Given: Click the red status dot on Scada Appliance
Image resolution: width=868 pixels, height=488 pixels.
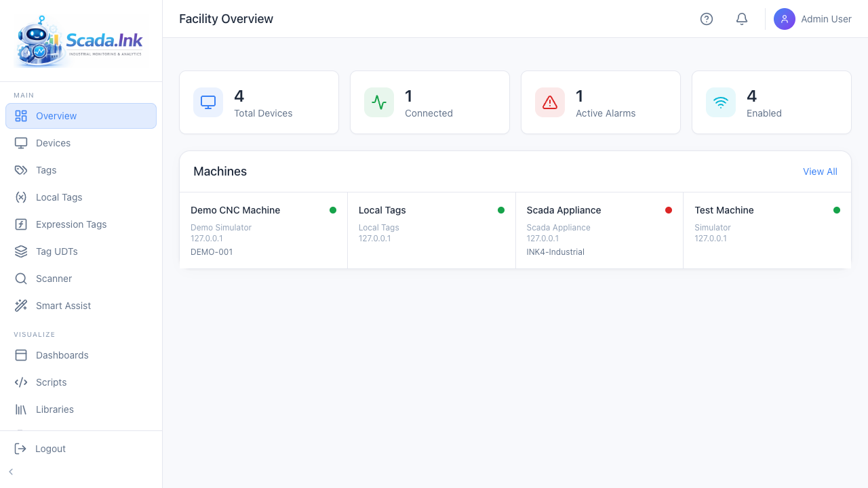Looking at the screenshot, I should 669,210.
